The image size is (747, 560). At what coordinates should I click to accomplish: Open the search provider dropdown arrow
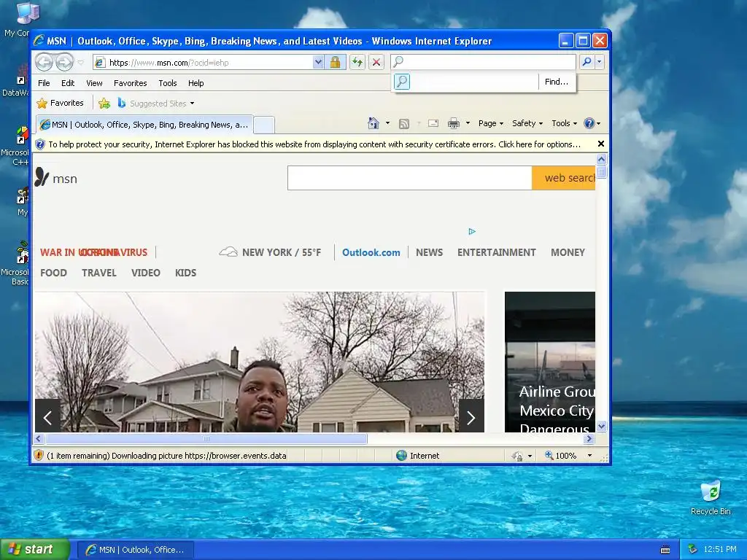point(600,62)
